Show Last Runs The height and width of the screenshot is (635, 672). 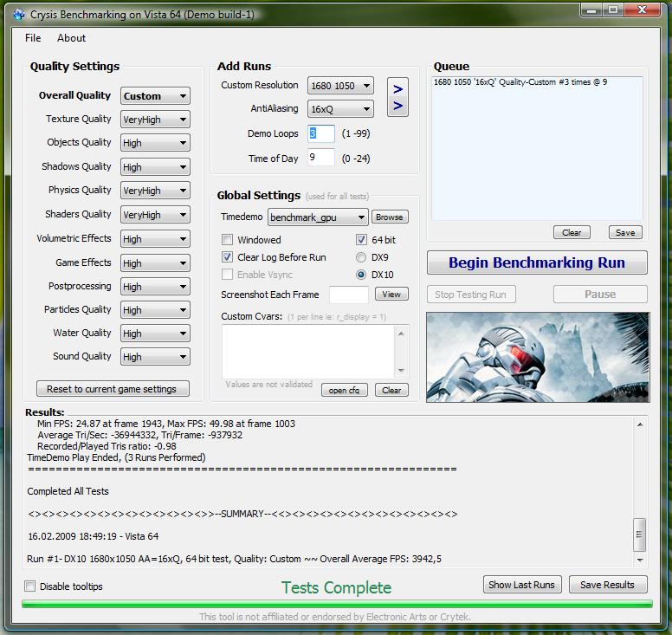tap(522, 585)
